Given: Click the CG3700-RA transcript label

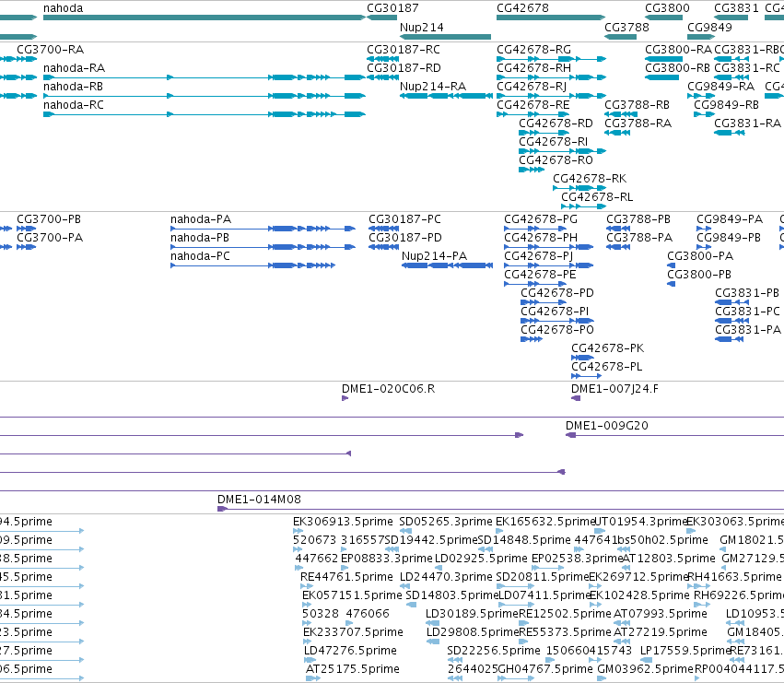Looking at the screenshot, I should click(50, 50).
